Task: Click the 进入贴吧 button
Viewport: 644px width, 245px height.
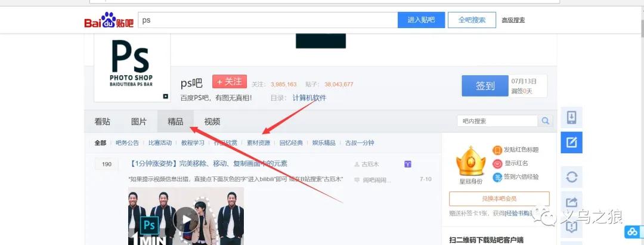Action: tap(421, 20)
